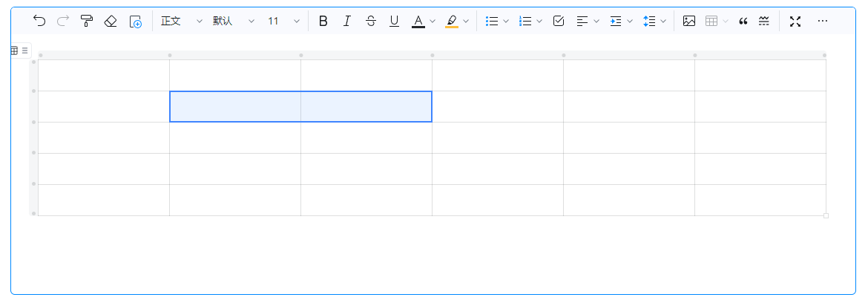Insert a block quote
The width and height of the screenshot is (868, 303).
coord(743,21)
